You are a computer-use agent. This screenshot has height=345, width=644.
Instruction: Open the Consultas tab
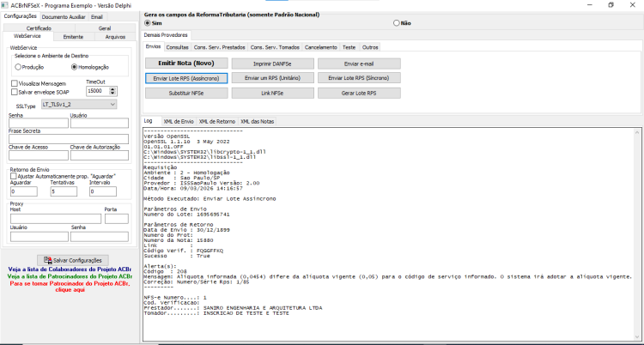coord(178,47)
